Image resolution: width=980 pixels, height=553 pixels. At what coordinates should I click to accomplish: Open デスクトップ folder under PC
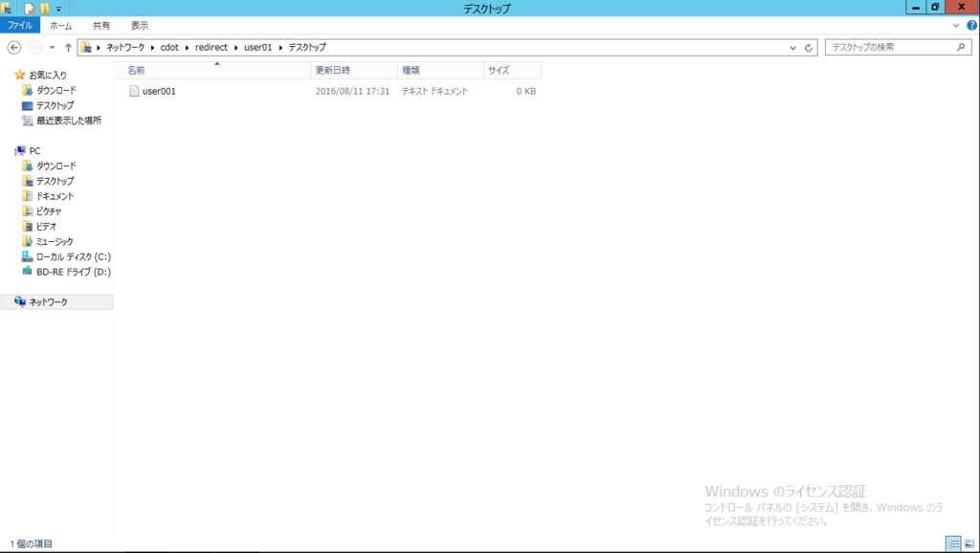click(55, 181)
